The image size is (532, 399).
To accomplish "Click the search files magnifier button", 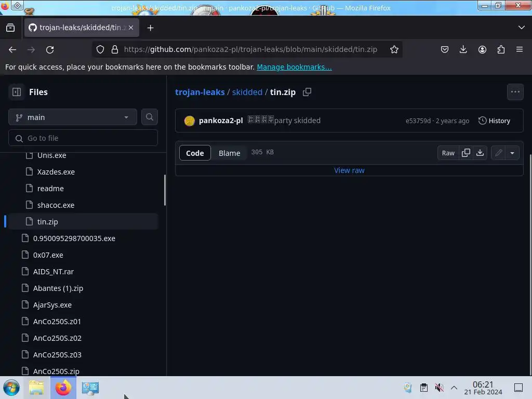I will (x=149, y=117).
